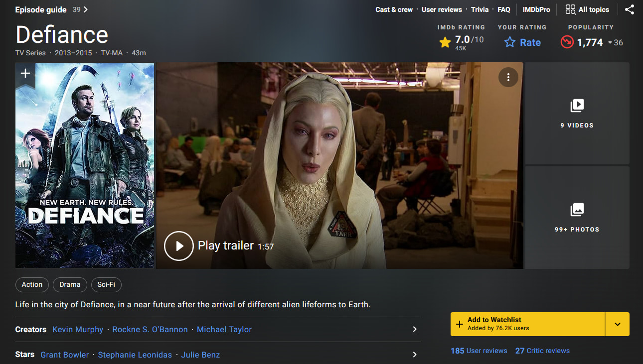Select the Drama genre chip
The width and height of the screenshot is (643, 364).
pos(70,284)
